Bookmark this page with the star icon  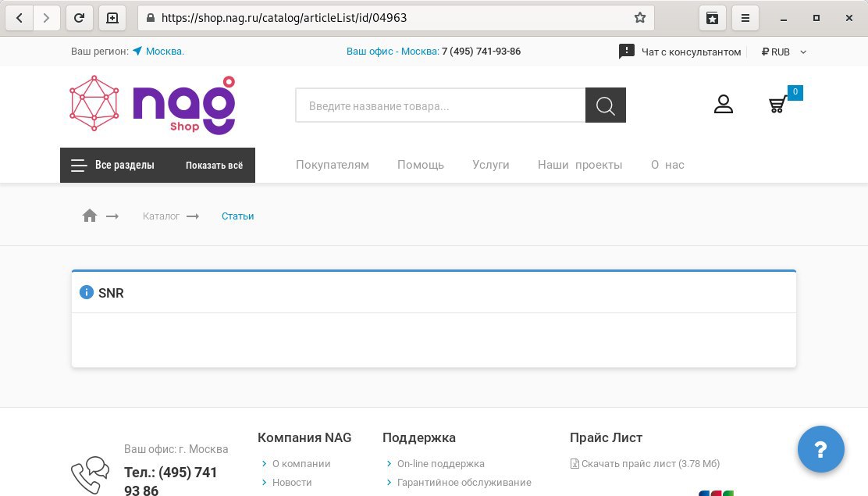tap(640, 18)
